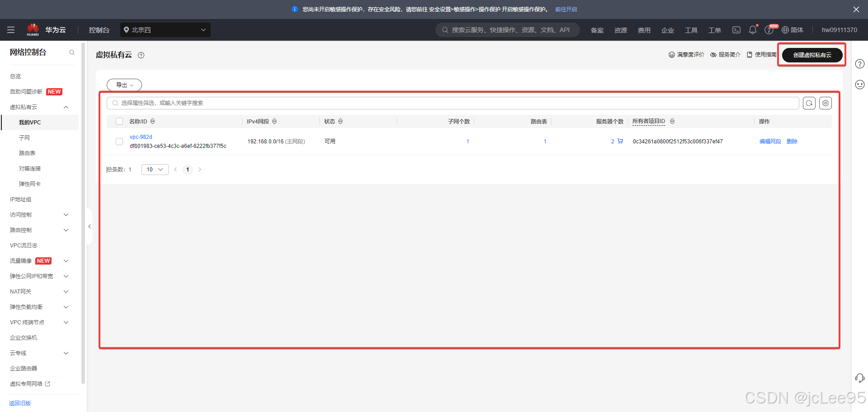Tick the checkbox for vpc-982d
This screenshot has height=412, width=868.
click(x=119, y=142)
